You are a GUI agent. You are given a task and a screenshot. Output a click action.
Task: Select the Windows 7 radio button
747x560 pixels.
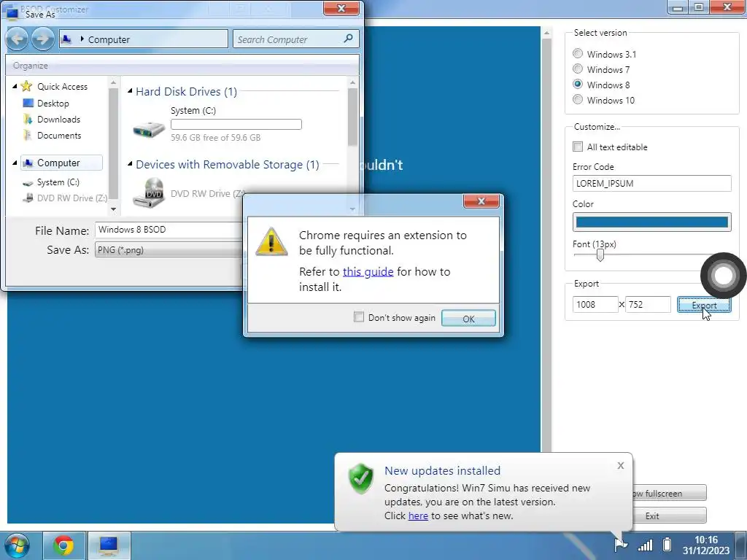tap(578, 69)
